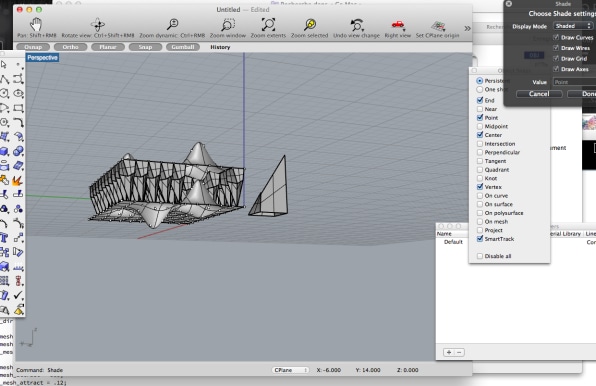Viewport: 596px width, 386px height.
Task: Select the red Align objects tool
Action: (x=18, y=281)
